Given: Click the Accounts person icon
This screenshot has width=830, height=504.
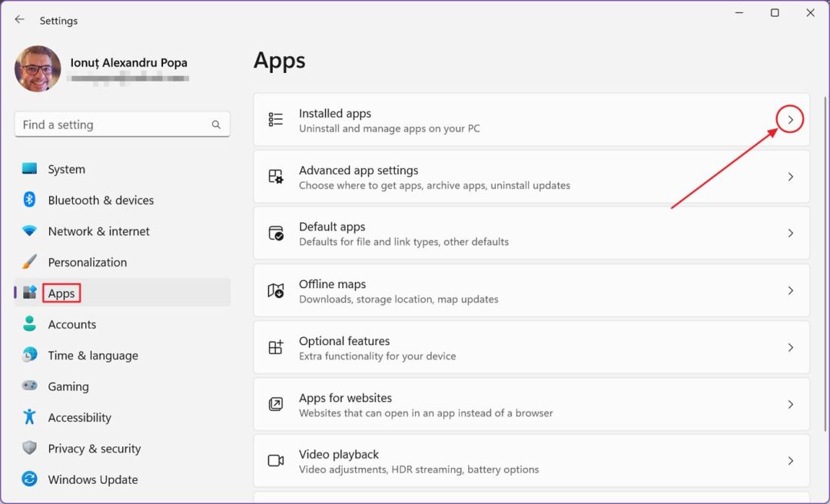Looking at the screenshot, I should 30,323.
